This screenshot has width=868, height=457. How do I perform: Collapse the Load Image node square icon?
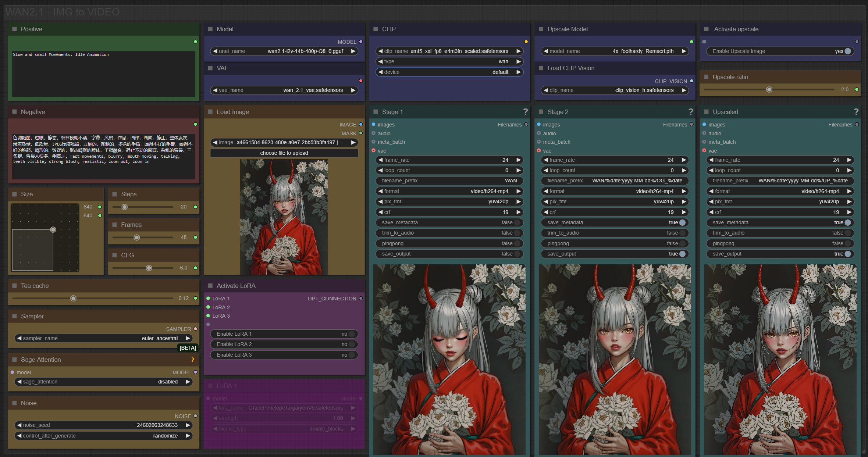(210, 112)
